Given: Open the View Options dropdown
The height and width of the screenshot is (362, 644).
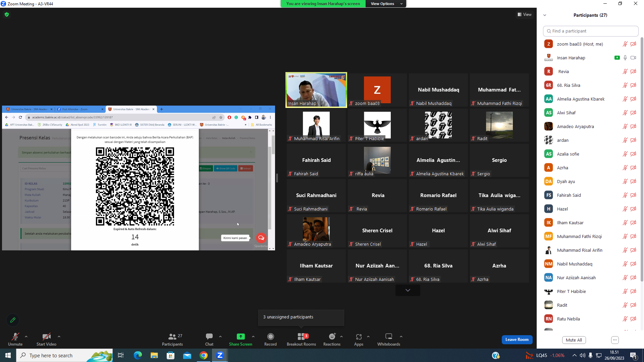Looking at the screenshot, I should [x=386, y=4].
